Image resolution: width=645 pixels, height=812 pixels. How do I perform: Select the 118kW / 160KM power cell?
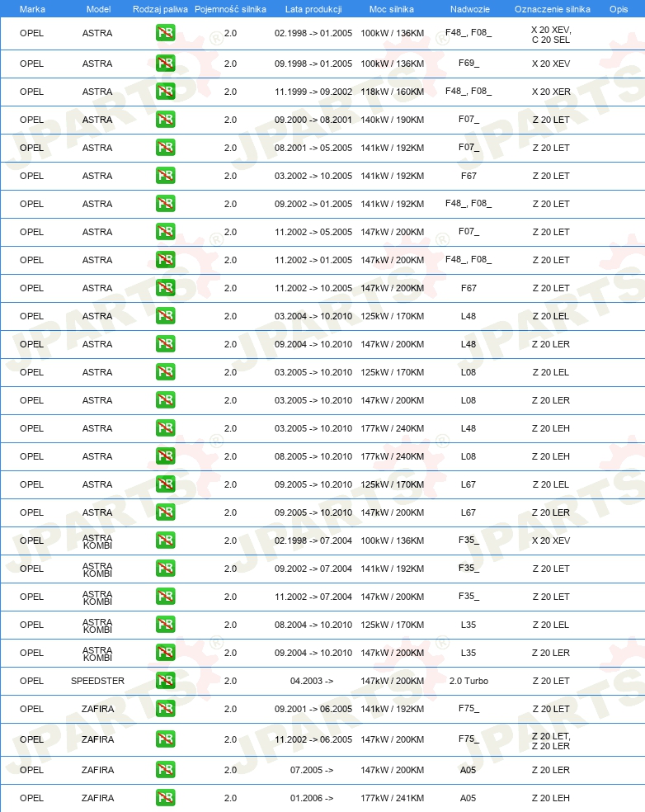(x=393, y=92)
